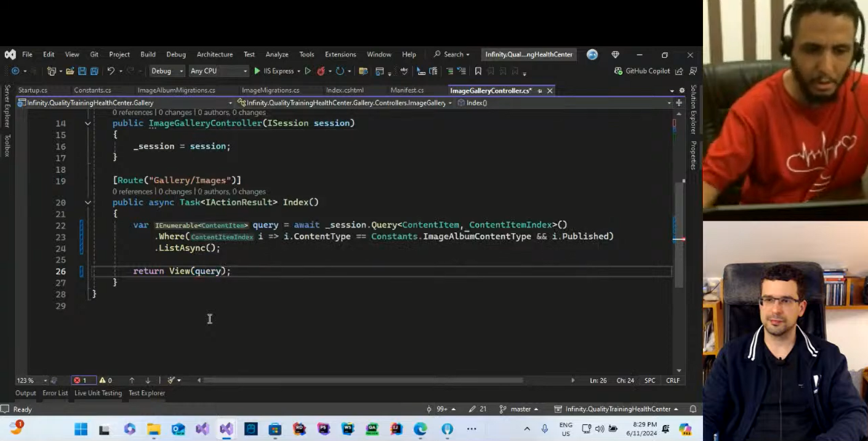Open the Server Explorer side tab
The height and width of the screenshot is (441, 868).
coord(7,106)
